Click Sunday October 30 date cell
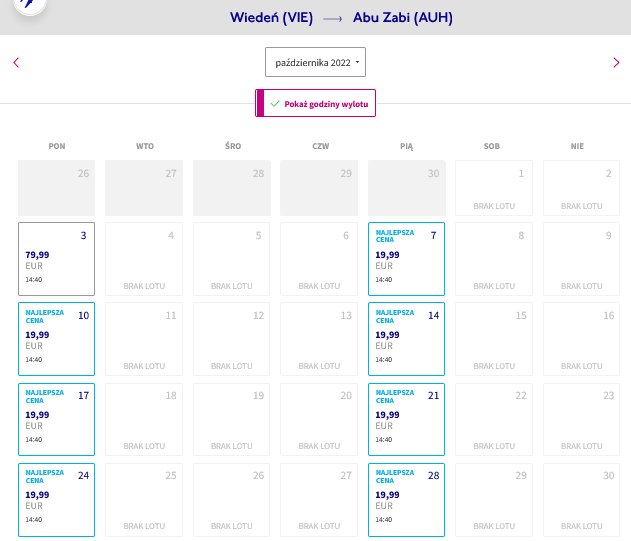The image size is (631, 541). coord(582,500)
